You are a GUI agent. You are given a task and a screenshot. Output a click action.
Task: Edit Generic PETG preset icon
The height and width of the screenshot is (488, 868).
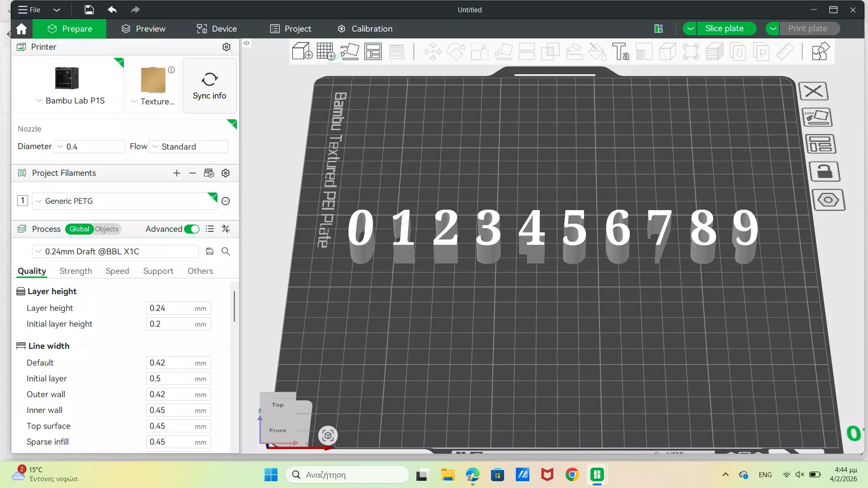pos(226,201)
